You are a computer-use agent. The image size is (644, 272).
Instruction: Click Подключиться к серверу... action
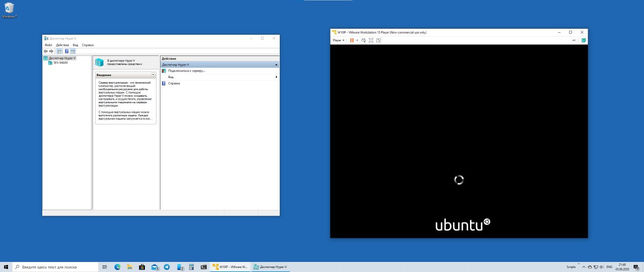pos(187,71)
